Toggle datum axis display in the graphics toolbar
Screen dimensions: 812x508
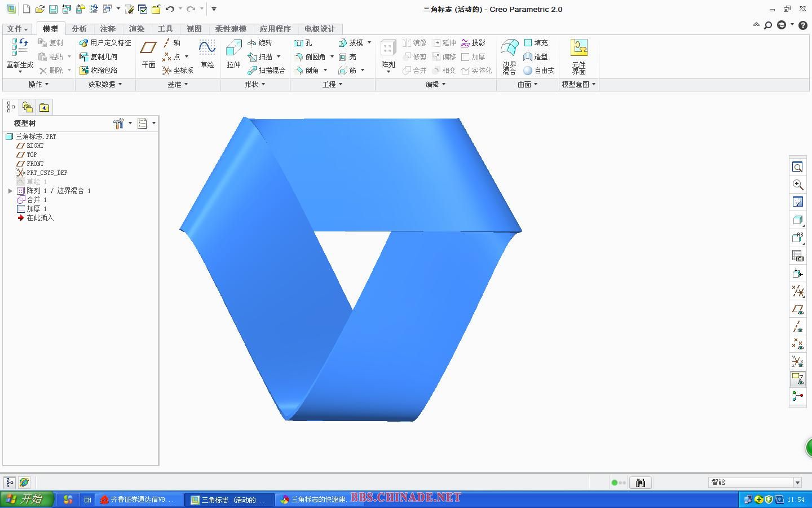point(797,327)
